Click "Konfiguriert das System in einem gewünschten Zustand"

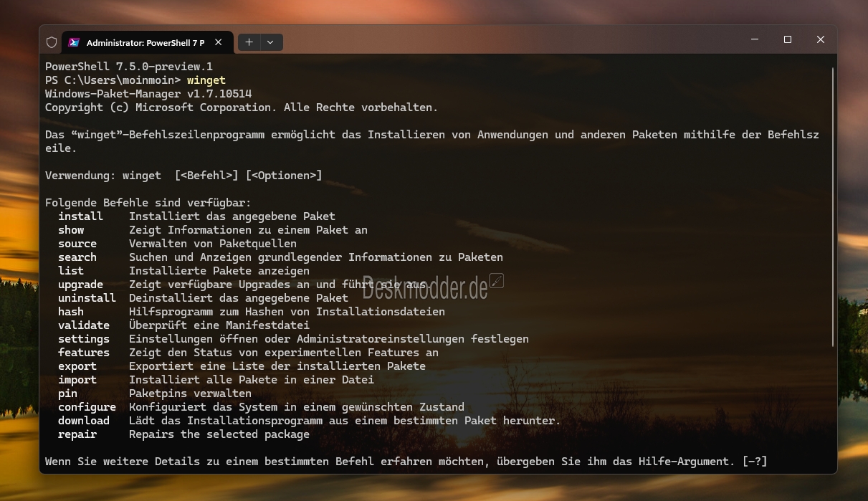pos(297,407)
